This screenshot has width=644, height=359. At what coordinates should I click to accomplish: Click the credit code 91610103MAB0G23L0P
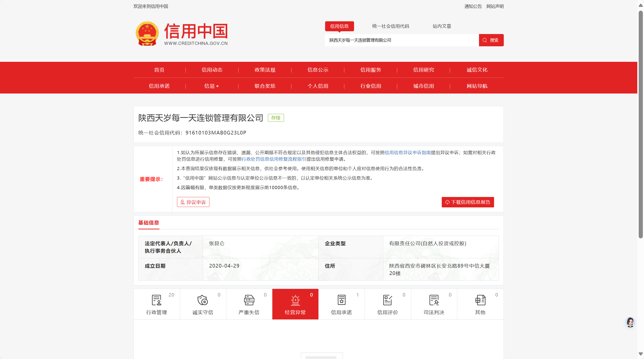point(216,133)
